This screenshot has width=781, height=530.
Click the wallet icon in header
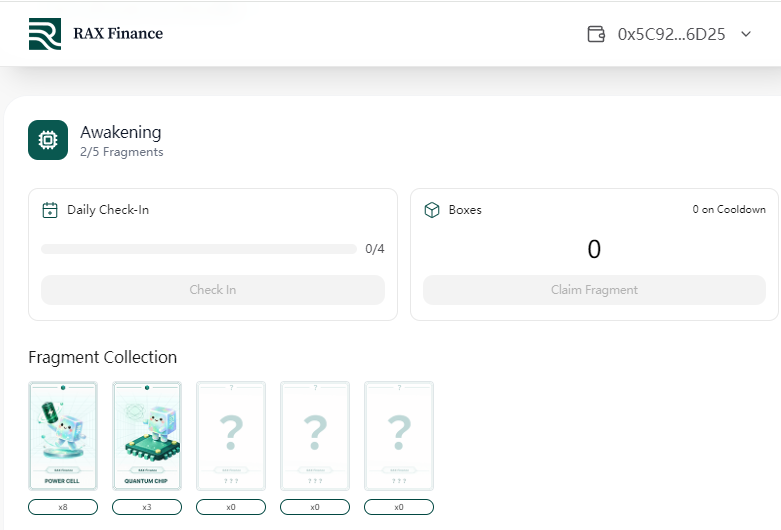(x=596, y=34)
